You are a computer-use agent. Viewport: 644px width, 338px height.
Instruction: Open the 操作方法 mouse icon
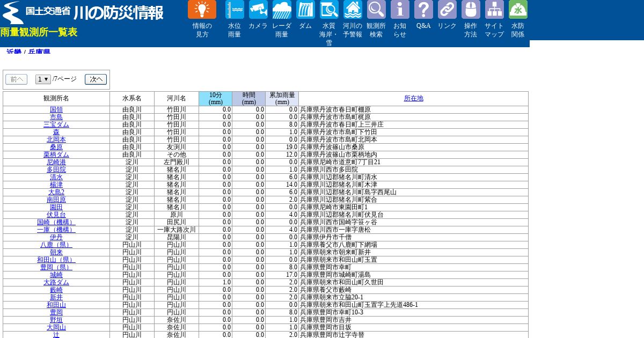(x=471, y=10)
